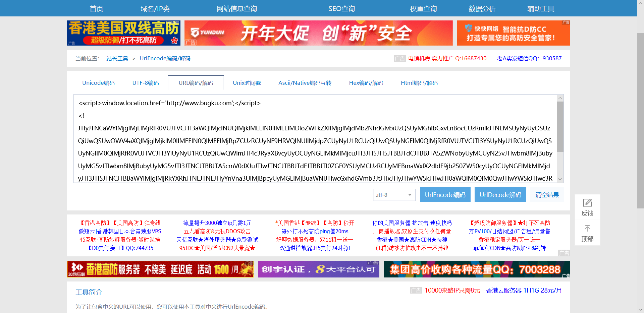644x313 pixels.
Task: Open the utf-8 encoding dropdown
Action: click(394, 195)
